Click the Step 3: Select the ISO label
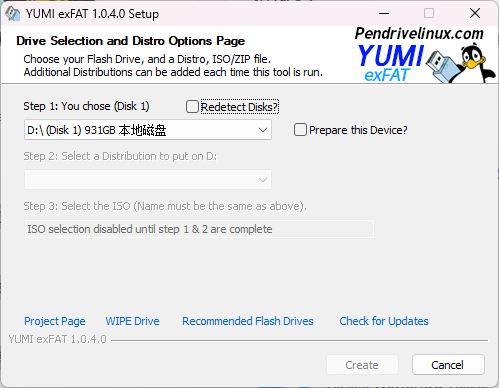The height and width of the screenshot is (388, 499). coord(165,206)
